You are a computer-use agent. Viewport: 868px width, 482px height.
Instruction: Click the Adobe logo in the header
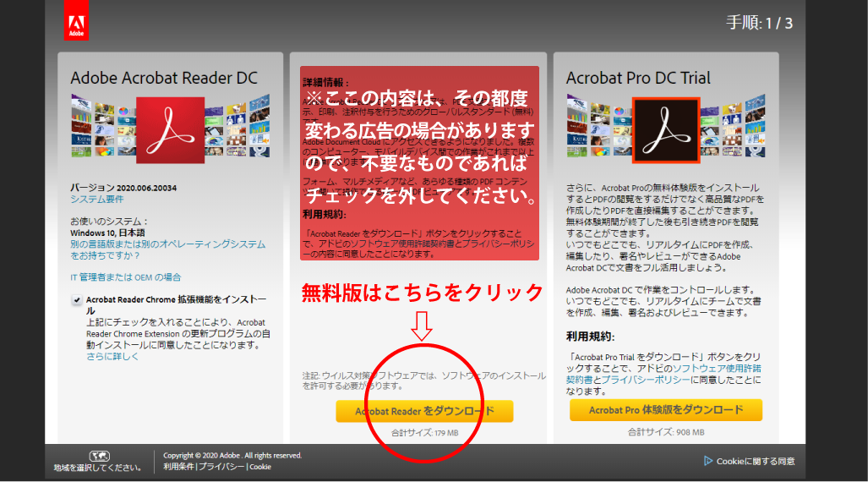point(77,19)
